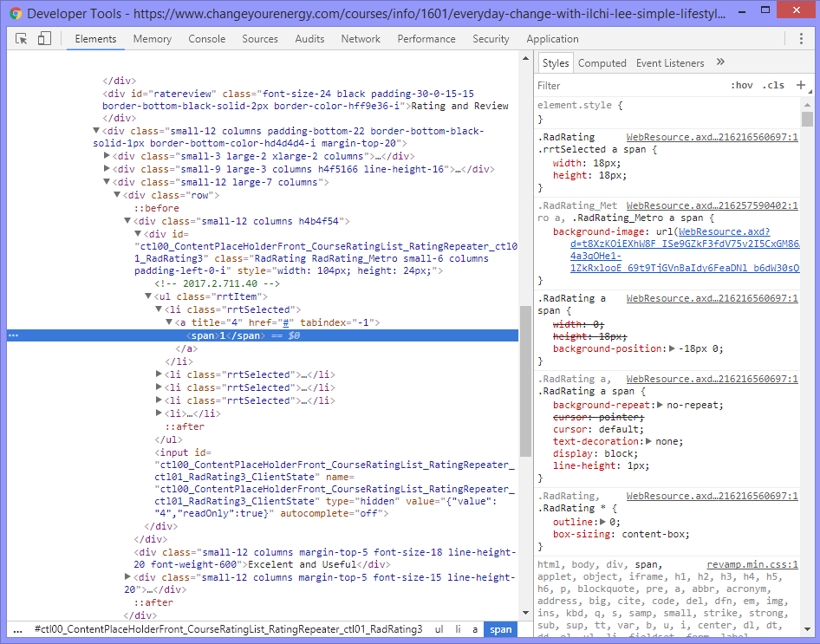Open the Computed styles tab
820x644 pixels.
pos(602,63)
